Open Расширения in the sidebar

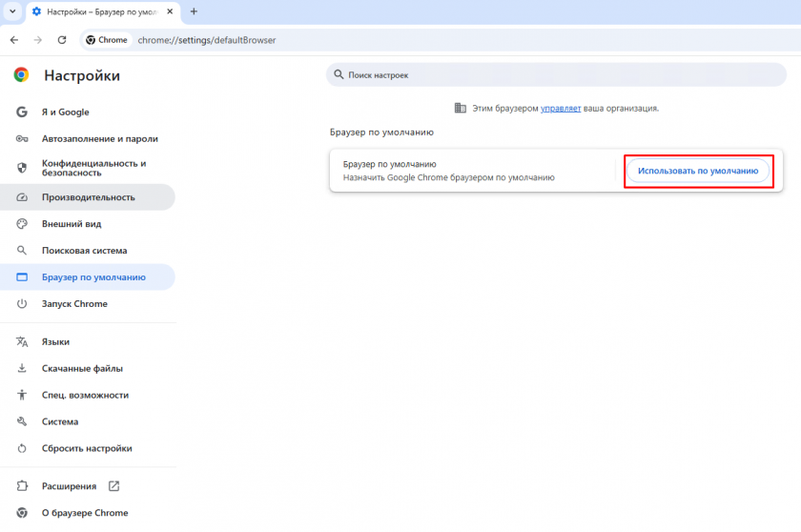(x=69, y=486)
